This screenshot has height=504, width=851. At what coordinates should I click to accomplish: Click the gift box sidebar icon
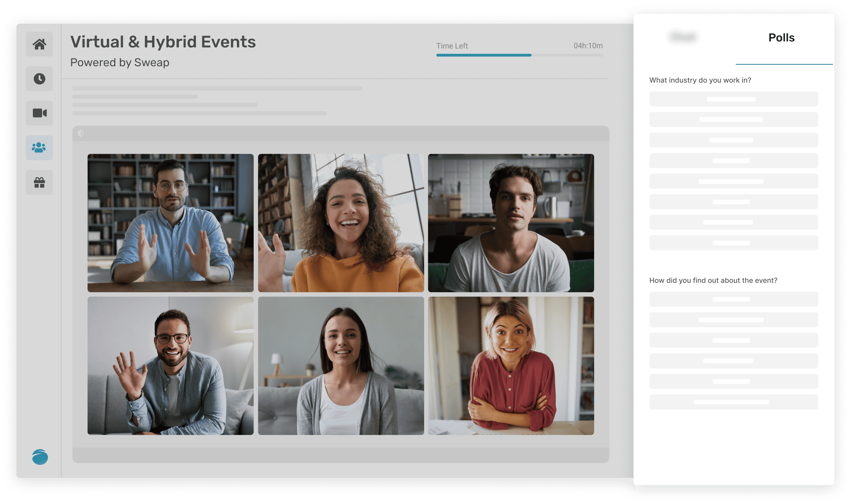coord(39,182)
